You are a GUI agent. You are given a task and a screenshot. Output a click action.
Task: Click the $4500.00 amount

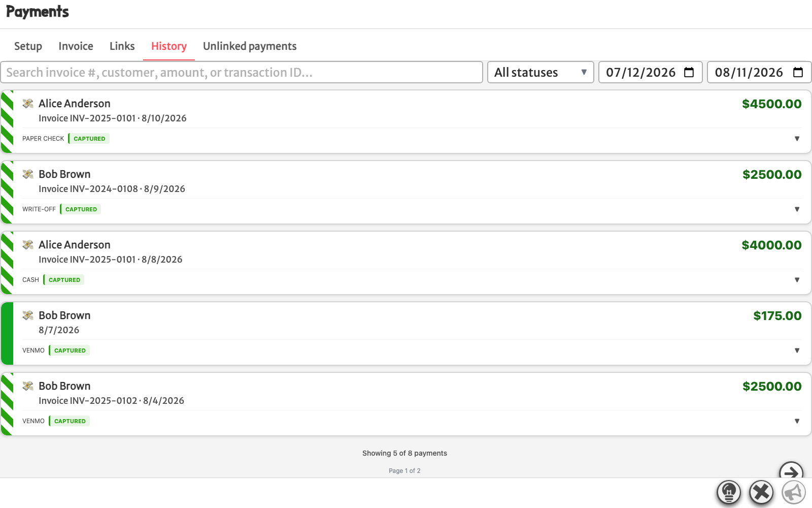pyautogui.click(x=771, y=104)
